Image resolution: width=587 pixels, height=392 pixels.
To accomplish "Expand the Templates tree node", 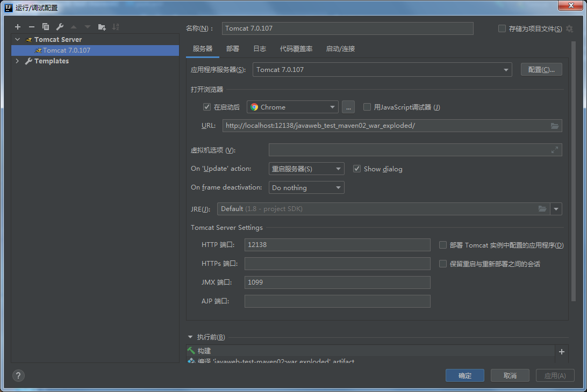I will [x=17, y=61].
